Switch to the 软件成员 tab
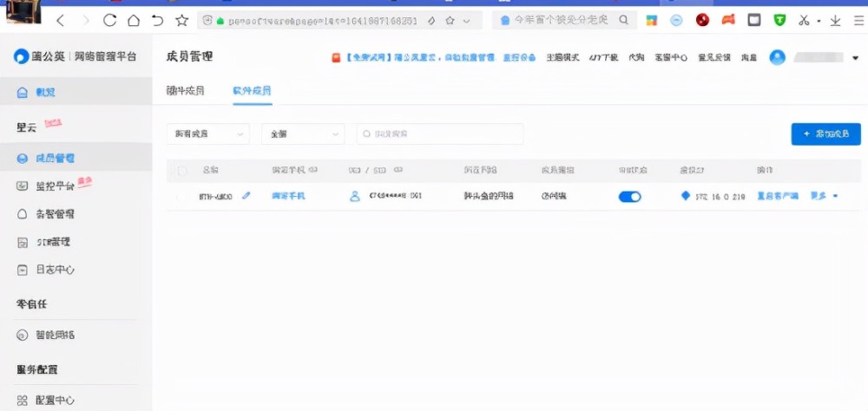 (252, 90)
